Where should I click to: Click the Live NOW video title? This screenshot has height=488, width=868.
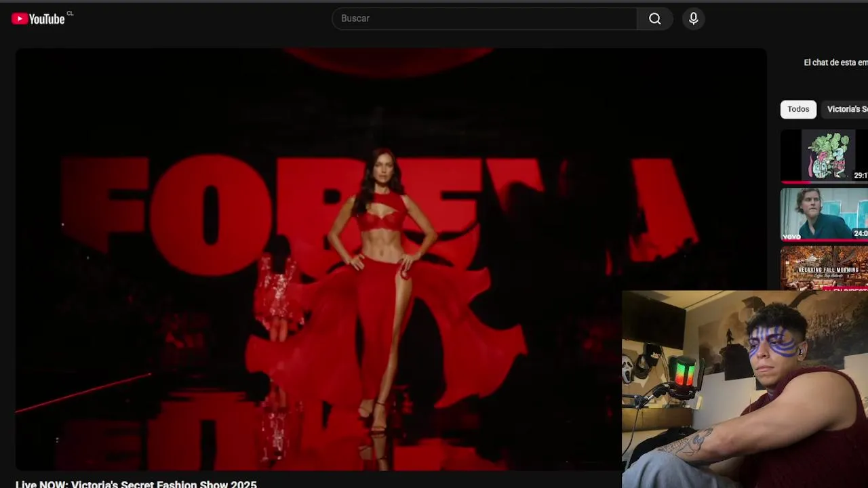136,484
